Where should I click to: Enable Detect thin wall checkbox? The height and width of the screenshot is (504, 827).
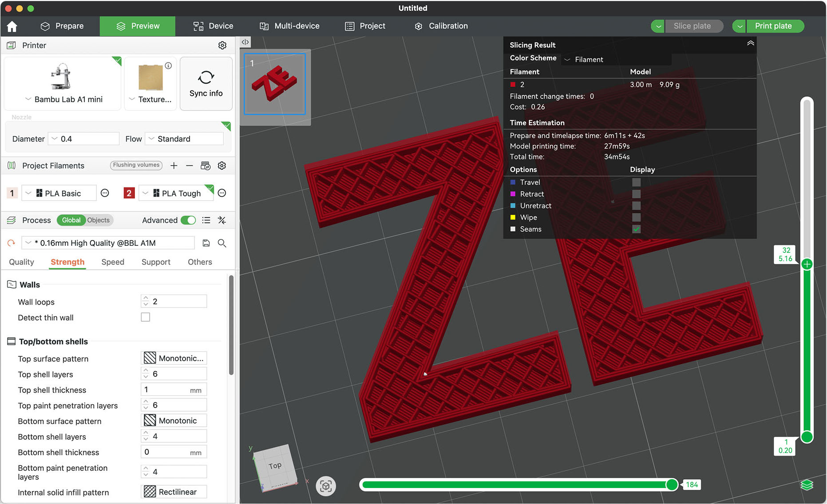click(x=145, y=317)
